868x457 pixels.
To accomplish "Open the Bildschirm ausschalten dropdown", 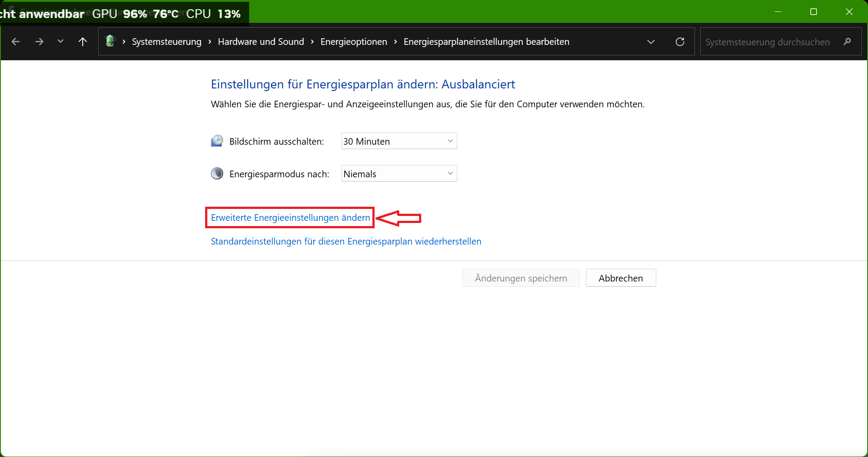I will [x=399, y=141].
